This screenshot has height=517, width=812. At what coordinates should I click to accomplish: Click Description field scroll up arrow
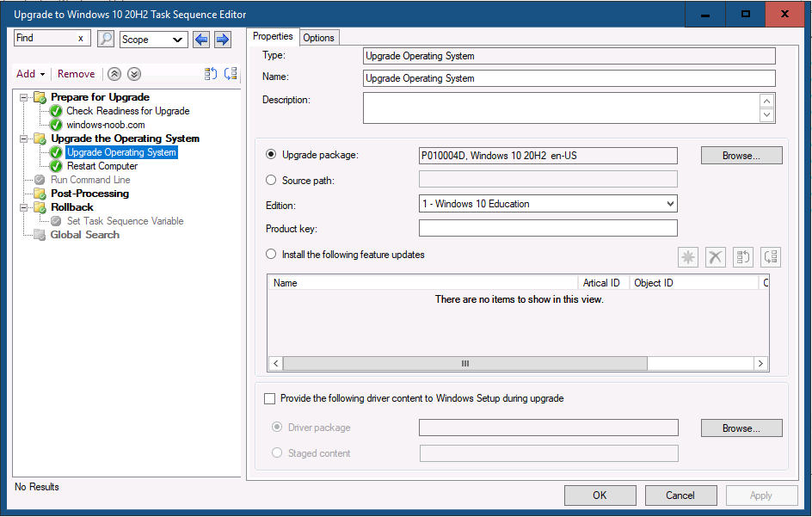[767, 101]
